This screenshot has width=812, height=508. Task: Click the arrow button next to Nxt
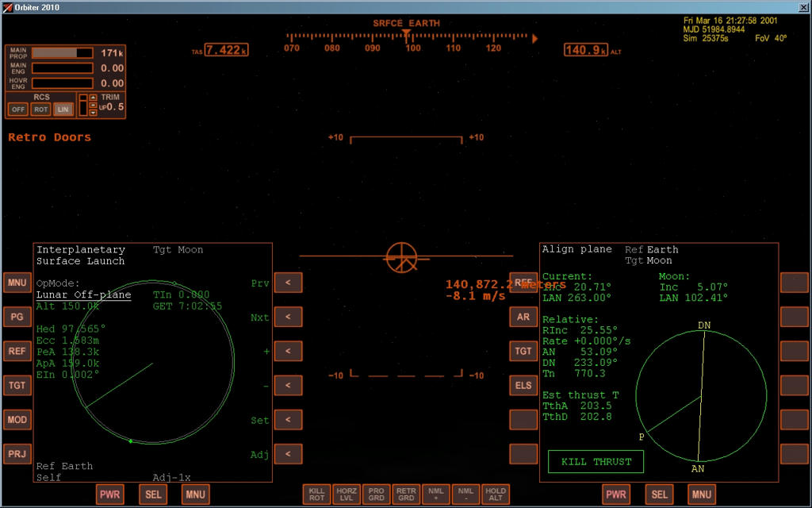(288, 317)
